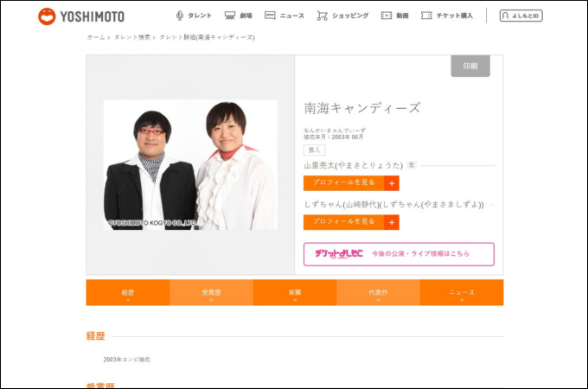Click the 南海キャンディーズ title heading
The height and width of the screenshot is (389, 588).
[361, 108]
